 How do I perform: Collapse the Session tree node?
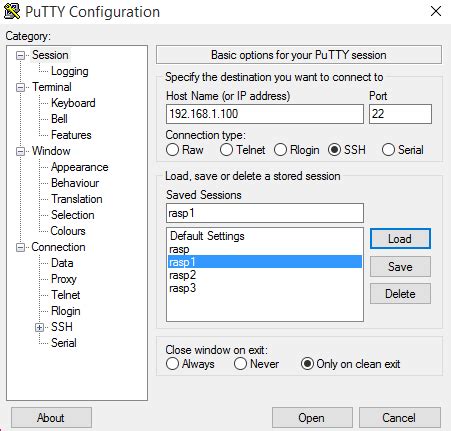click(x=20, y=55)
